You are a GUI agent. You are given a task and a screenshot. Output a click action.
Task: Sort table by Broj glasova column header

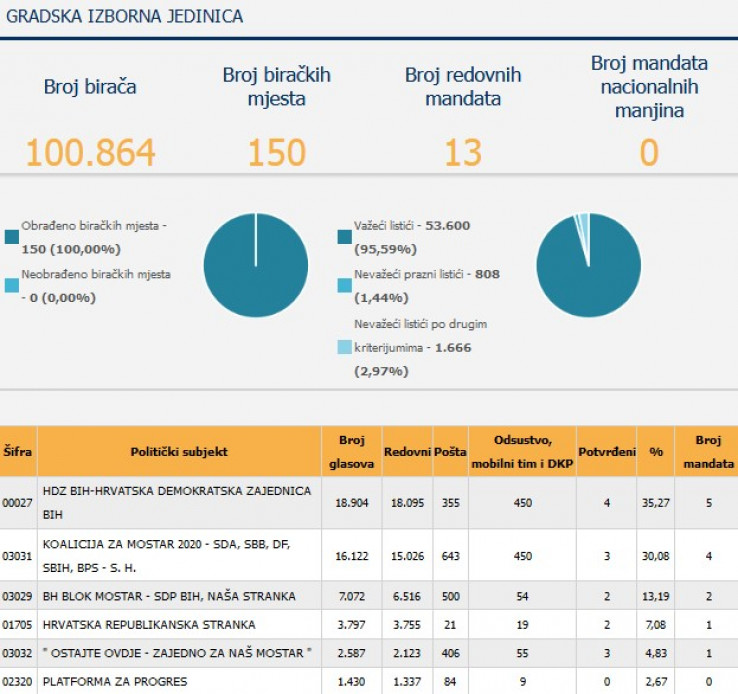pos(350,451)
